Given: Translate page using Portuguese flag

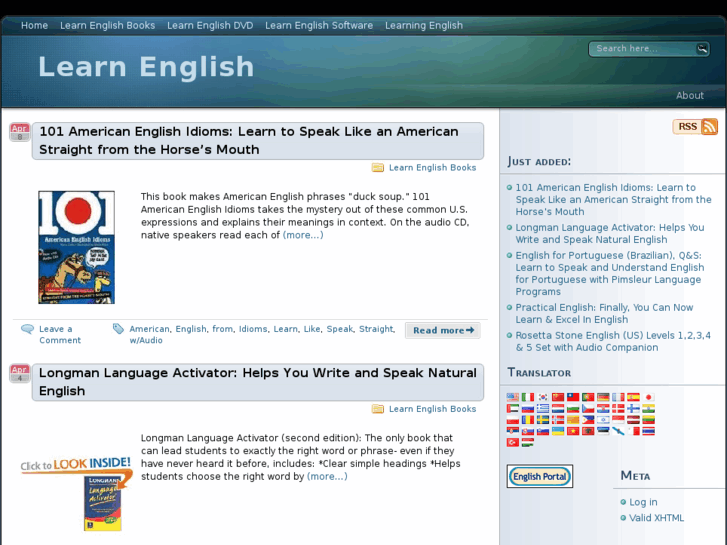Looking at the screenshot, I should tap(588, 397).
